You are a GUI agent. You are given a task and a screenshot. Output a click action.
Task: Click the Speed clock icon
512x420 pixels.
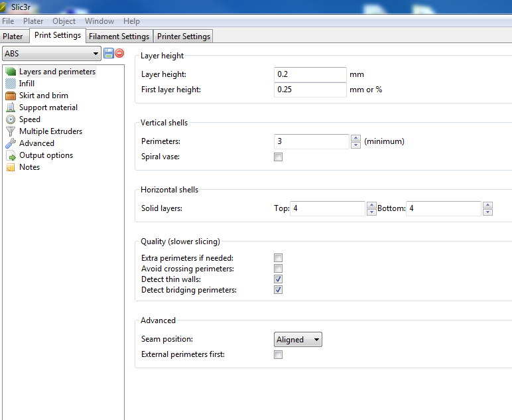coord(11,119)
